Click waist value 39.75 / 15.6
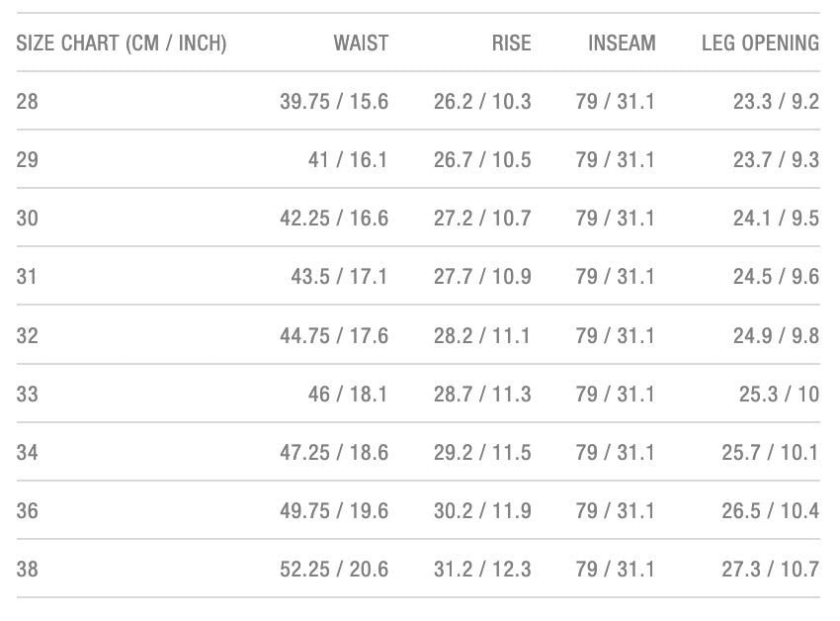This screenshot has height=621, width=840. (x=334, y=101)
